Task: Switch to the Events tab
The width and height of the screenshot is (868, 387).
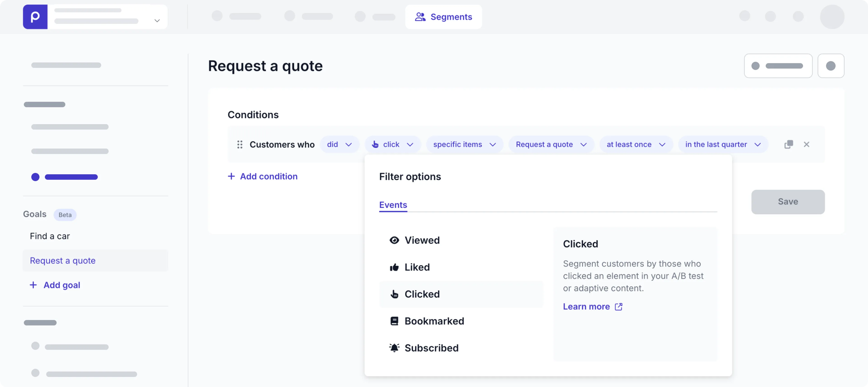Action: pyautogui.click(x=393, y=205)
